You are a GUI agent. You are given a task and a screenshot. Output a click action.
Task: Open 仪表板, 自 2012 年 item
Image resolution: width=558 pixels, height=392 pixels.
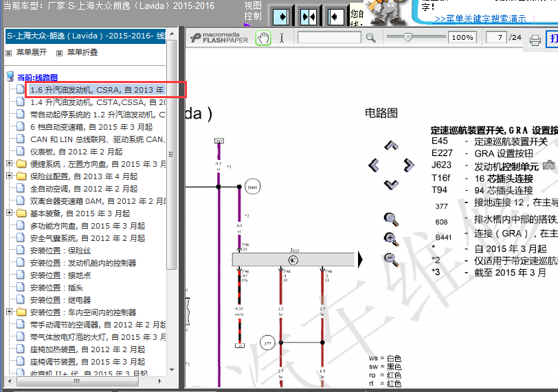pyautogui.click(x=76, y=152)
